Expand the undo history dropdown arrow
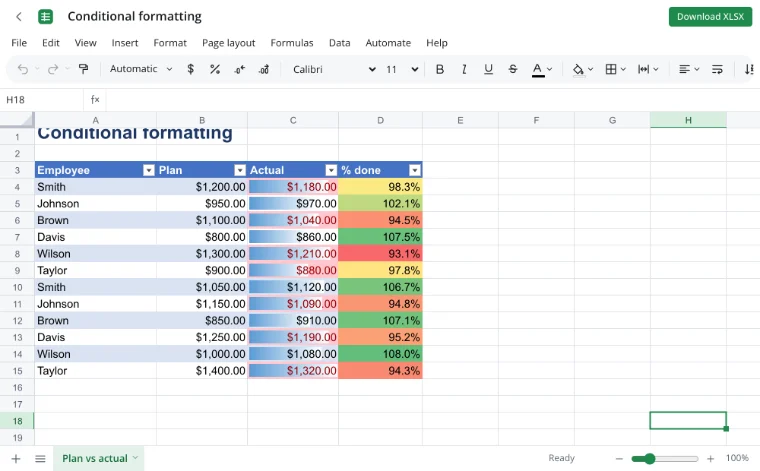This screenshot has width=760, height=471. pyautogui.click(x=37, y=69)
